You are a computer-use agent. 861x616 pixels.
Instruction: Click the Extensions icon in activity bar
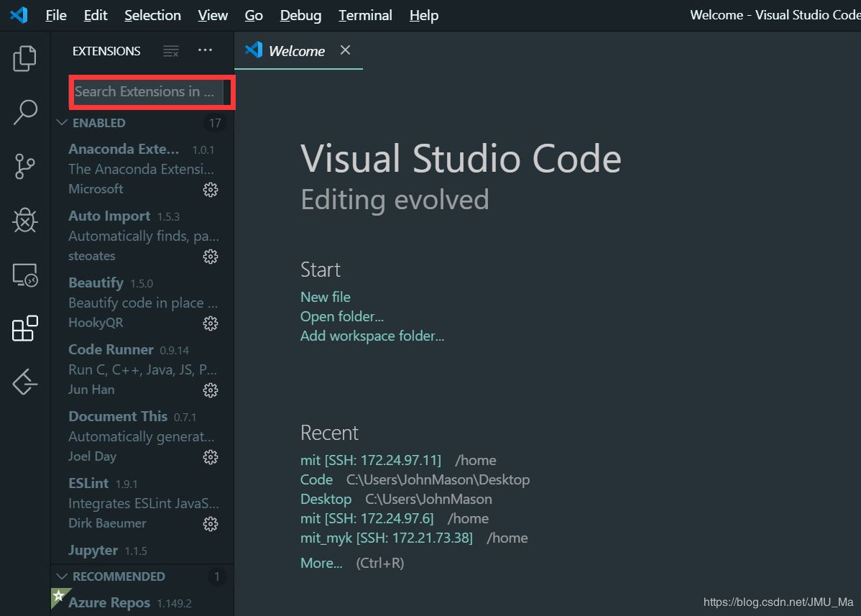pyautogui.click(x=24, y=328)
